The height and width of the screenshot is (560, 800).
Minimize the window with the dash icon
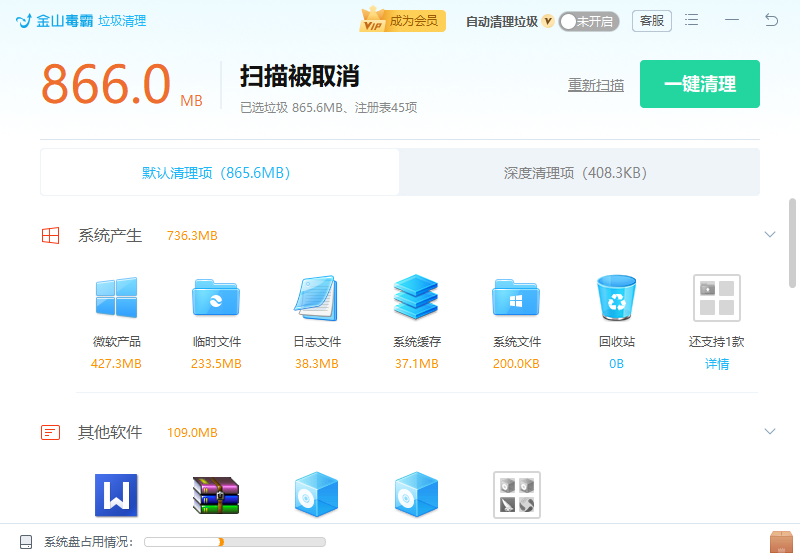(732, 20)
